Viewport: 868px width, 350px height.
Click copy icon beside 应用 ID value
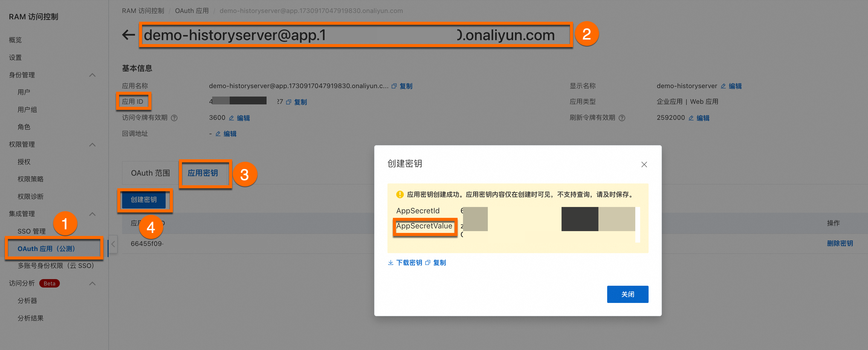(288, 102)
